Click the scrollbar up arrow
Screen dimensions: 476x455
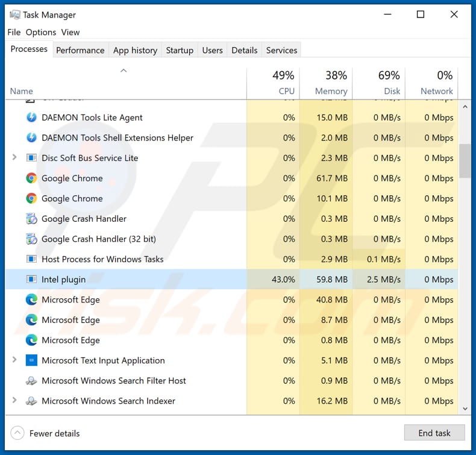coord(465,107)
